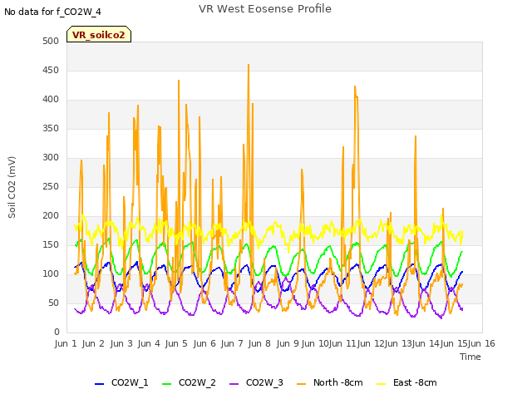Click the 450 y-axis tick label
This screenshot has width=532, height=399.
51,70
